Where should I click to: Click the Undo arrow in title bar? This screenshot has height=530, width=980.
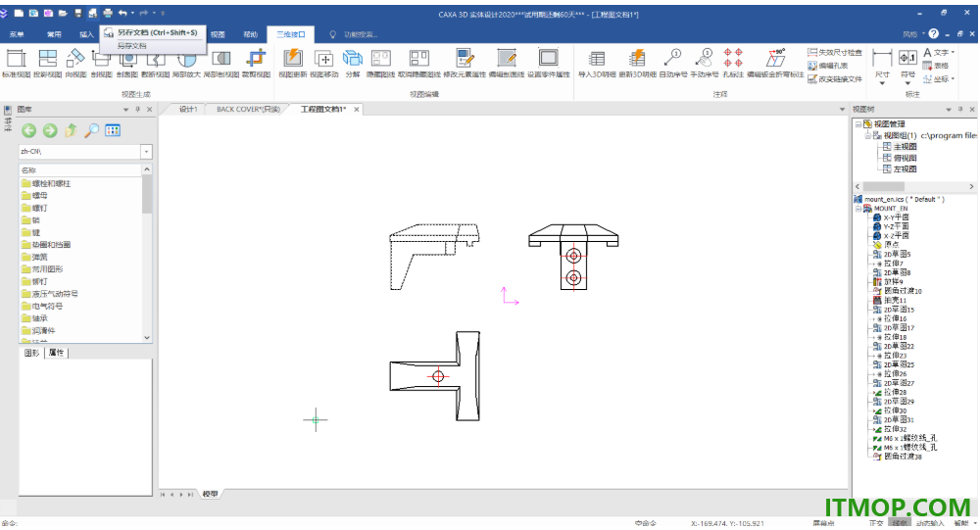coord(122,13)
